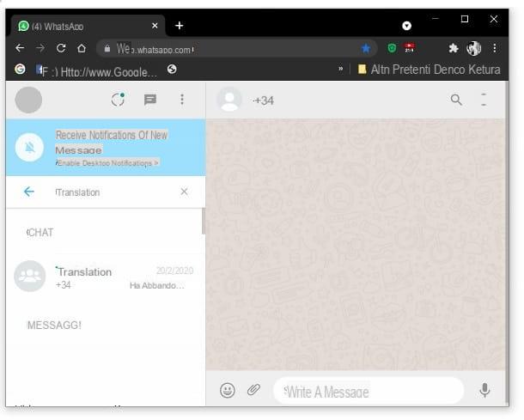
Task: Click the blue bookmark star
Action: pos(366,49)
